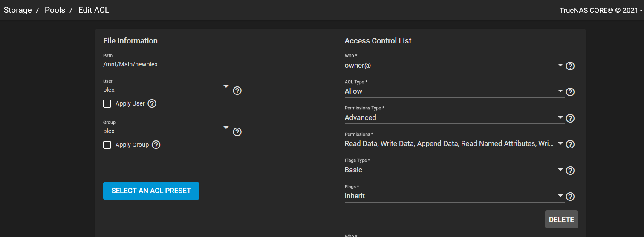Open Flags dropdown set to Inherit
The image size is (644, 237).
(x=454, y=196)
